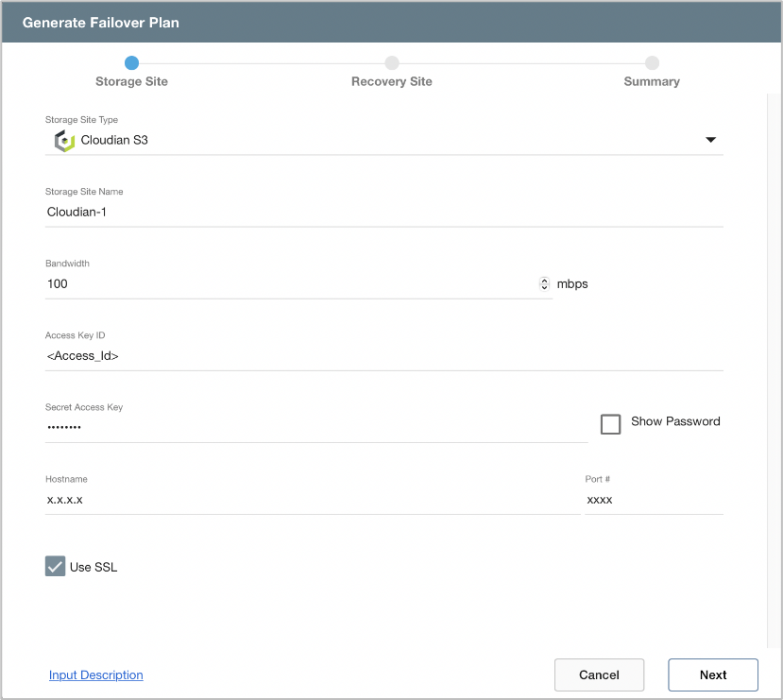This screenshot has width=783, height=700.
Task: Proceed with the Next button
Action: point(712,675)
